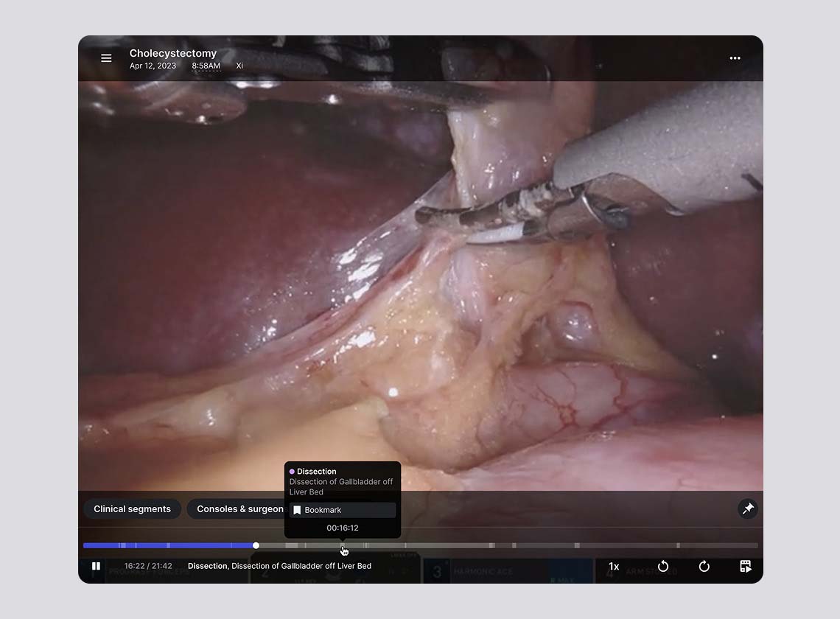Toggle the pin controls icon
This screenshot has height=619, width=840.
pos(747,508)
